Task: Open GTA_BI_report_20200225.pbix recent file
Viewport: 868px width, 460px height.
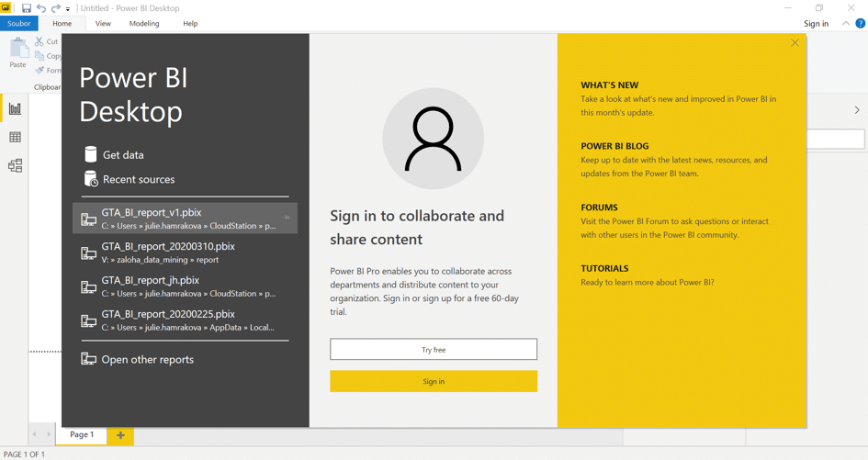Action: coord(185,320)
